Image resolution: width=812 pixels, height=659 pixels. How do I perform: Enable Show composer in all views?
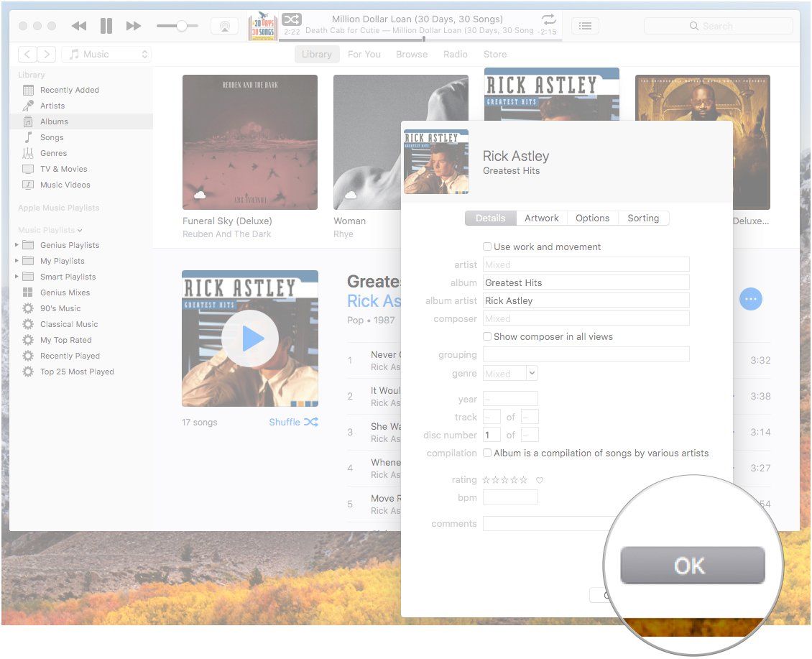coord(487,336)
